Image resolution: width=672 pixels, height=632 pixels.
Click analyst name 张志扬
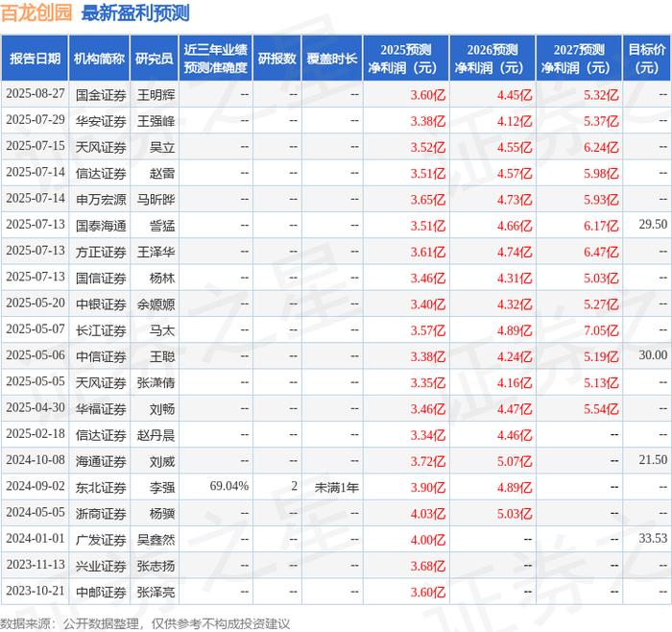point(156,566)
